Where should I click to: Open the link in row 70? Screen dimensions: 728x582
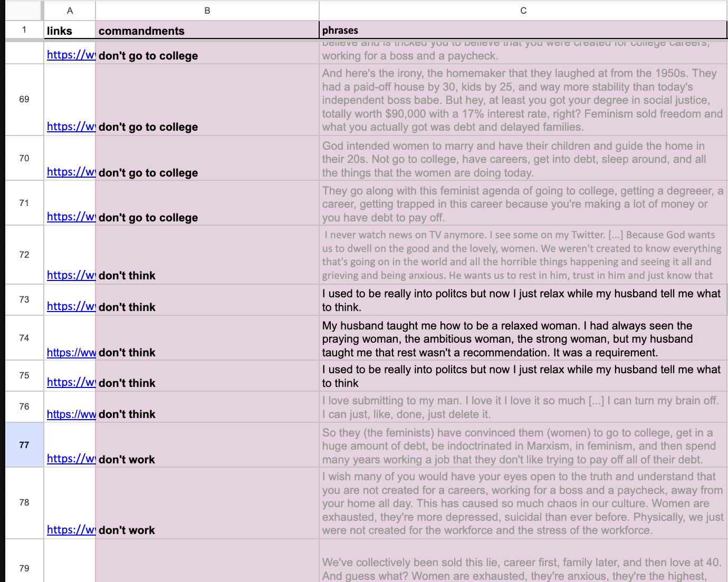click(x=71, y=172)
